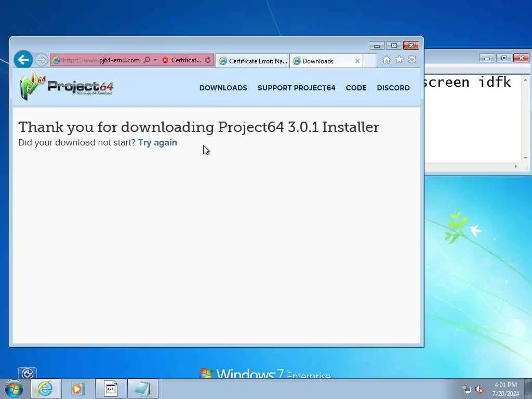
Task: Open the DISCORD nav link
Action: (x=393, y=88)
